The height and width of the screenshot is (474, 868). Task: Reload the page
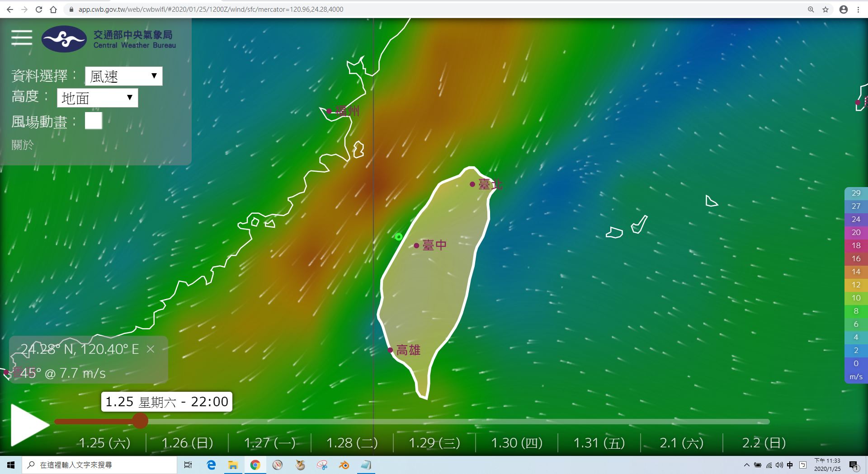(x=39, y=9)
